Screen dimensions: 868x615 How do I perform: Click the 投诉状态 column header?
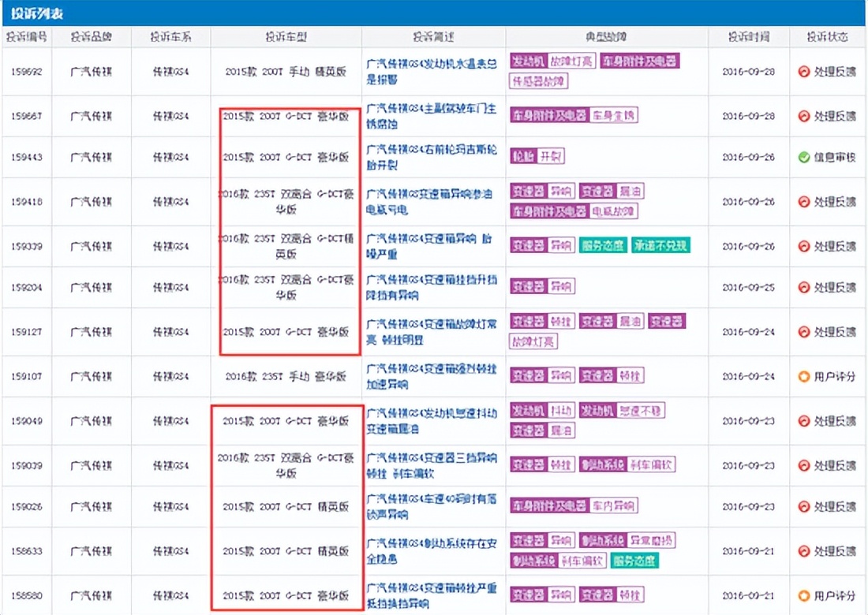828,37
